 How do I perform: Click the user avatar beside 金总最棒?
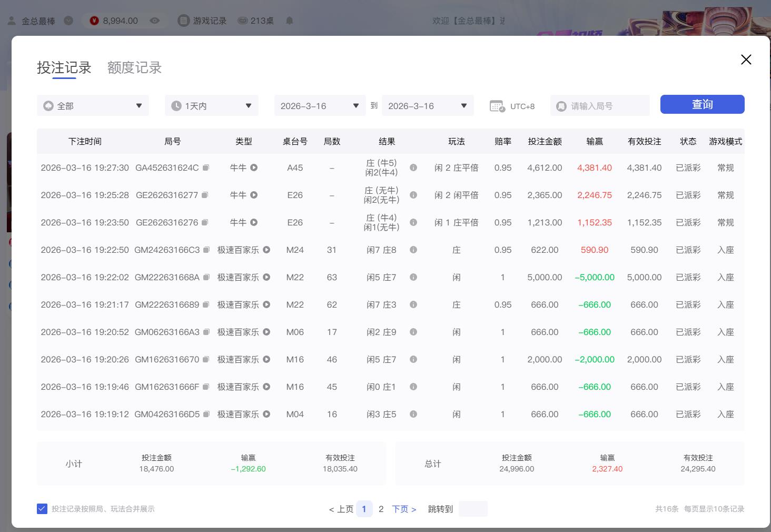point(11,20)
